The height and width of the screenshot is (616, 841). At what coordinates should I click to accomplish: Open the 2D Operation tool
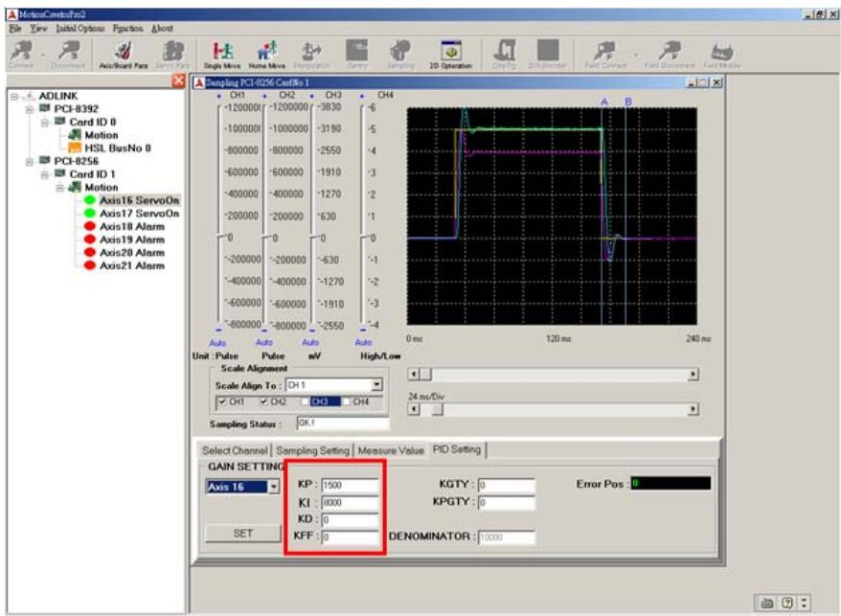[x=450, y=55]
